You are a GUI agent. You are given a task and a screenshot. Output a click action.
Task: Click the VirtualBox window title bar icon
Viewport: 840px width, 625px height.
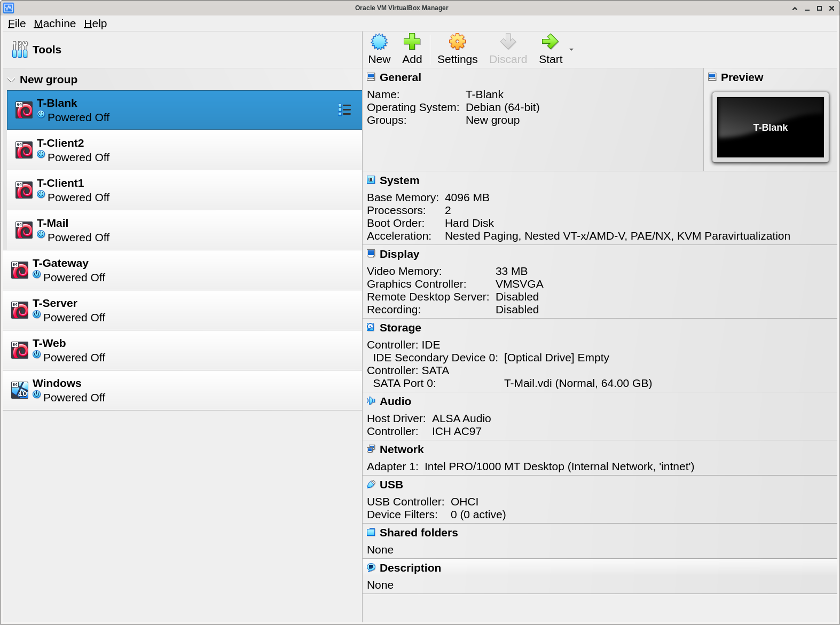pos(9,8)
